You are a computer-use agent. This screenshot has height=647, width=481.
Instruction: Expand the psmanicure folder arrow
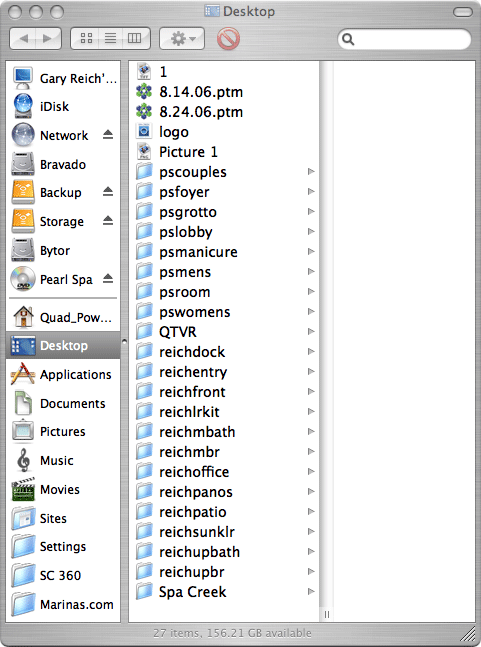coord(311,251)
